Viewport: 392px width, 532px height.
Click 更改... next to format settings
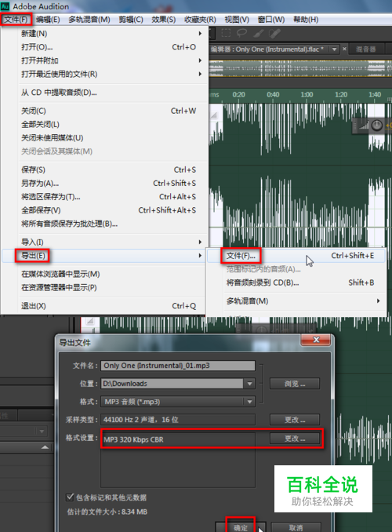(295, 439)
